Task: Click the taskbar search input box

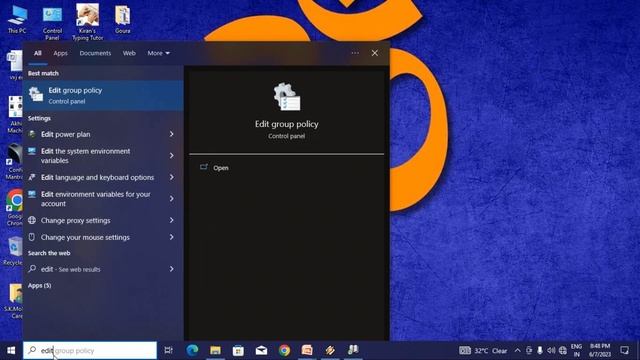Action: tap(90, 351)
